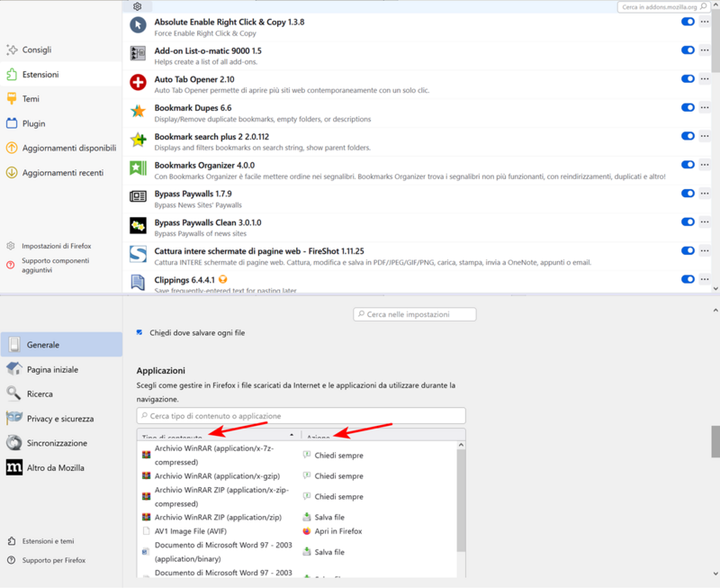The height and width of the screenshot is (588, 720).
Task: Open Generale settings category
Action: (x=61, y=345)
